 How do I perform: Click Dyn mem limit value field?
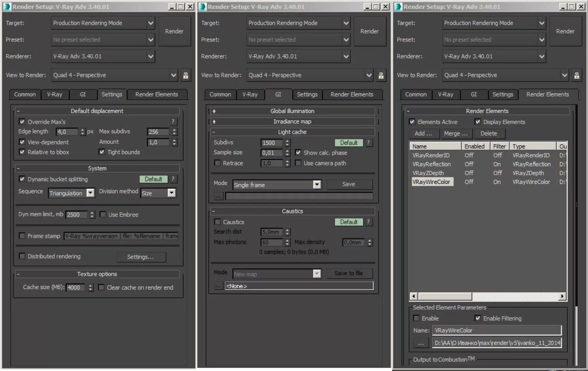[x=76, y=215]
